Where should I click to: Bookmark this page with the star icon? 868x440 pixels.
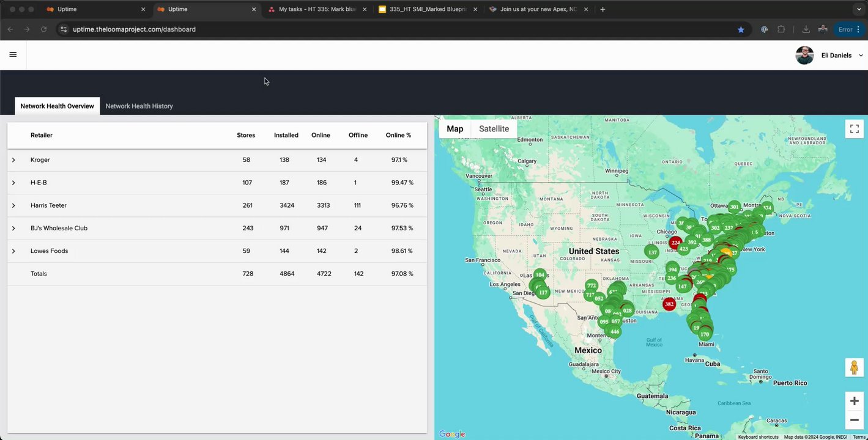pos(741,29)
